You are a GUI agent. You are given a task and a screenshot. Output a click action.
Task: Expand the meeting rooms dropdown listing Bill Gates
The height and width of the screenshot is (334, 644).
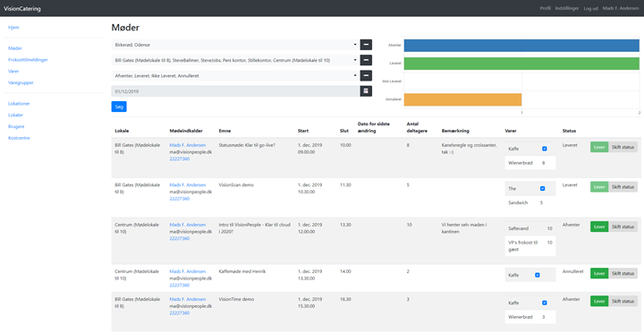pos(235,61)
